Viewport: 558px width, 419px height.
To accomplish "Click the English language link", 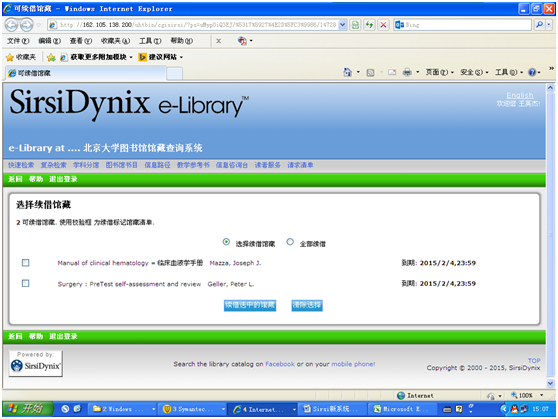I will click(x=520, y=95).
